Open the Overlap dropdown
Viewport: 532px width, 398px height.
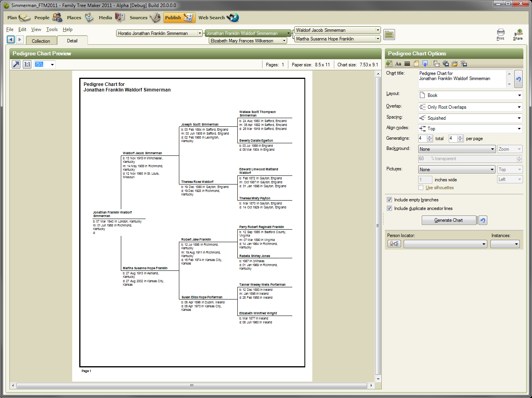(470, 107)
